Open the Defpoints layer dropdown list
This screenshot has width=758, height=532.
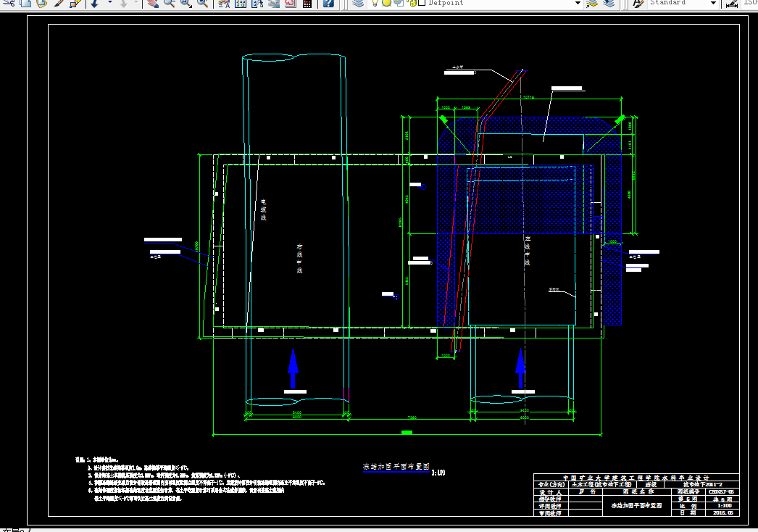(578, 3)
